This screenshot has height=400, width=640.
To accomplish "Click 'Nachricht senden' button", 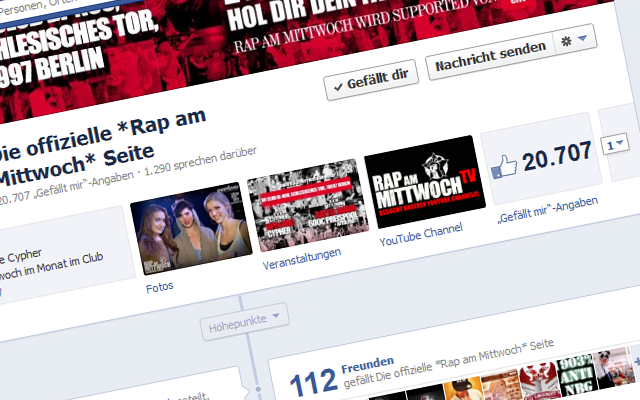I will 489,56.
